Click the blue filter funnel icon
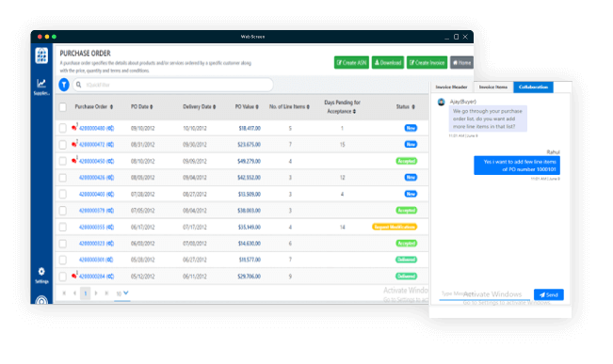This screenshot has width=613, height=364. (x=64, y=85)
